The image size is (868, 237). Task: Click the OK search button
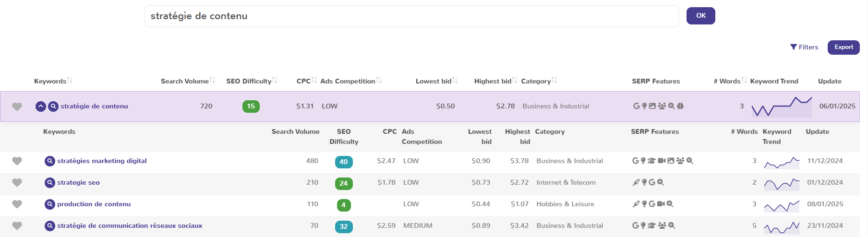(701, 16)
